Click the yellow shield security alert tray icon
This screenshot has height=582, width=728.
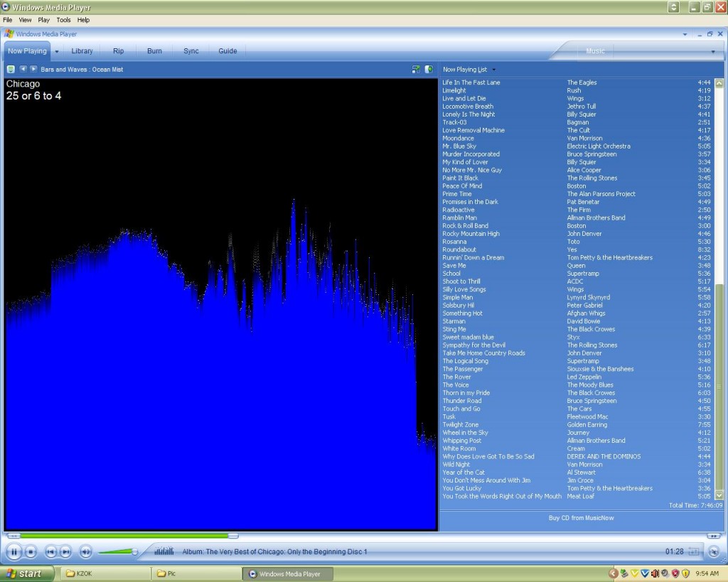tap(685, 573)
